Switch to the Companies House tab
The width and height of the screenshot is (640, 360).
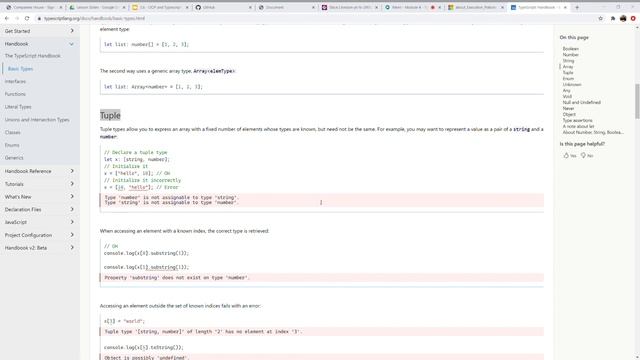tap(34, 7)
